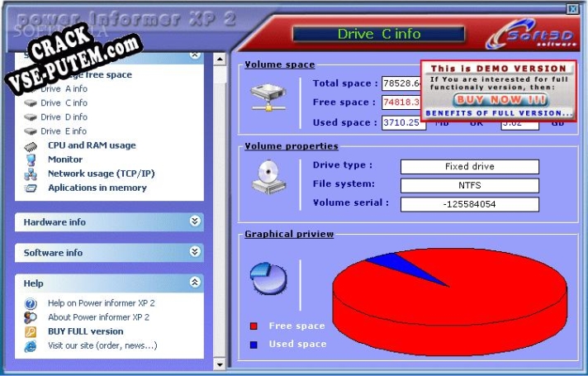Select Drive E info entry
588x376 pixels.
64,131
